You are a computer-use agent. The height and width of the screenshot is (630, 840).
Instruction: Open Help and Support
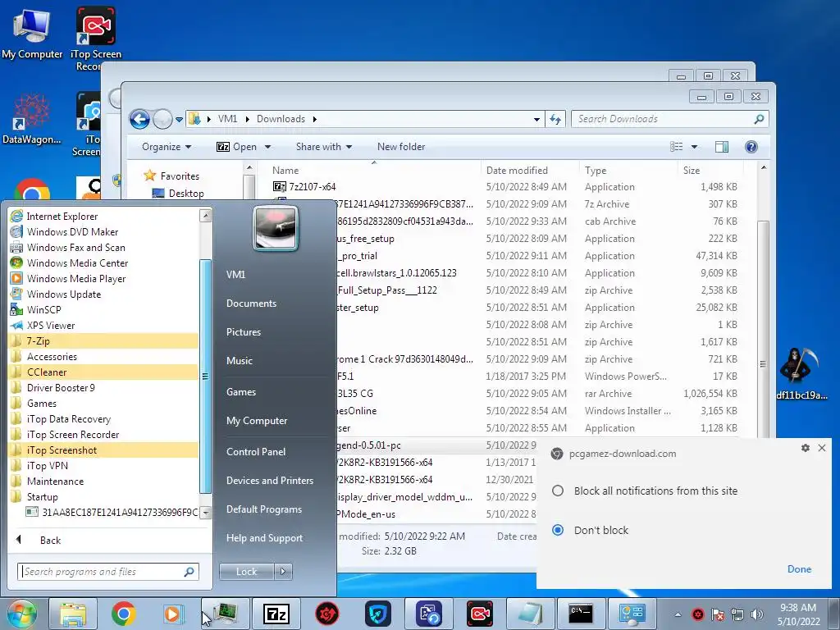264,538
